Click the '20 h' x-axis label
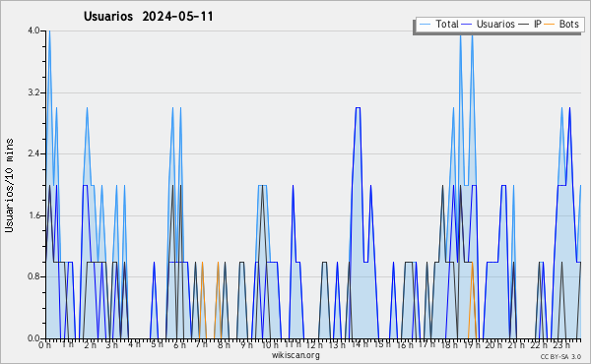The image size is (591, 364). coord(493,344)
